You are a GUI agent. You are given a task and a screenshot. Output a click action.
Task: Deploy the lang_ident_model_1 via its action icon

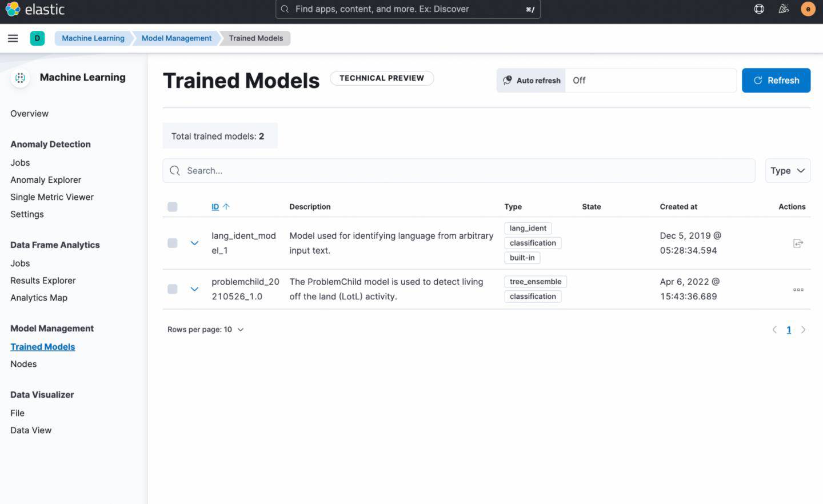tap(798, 242)
